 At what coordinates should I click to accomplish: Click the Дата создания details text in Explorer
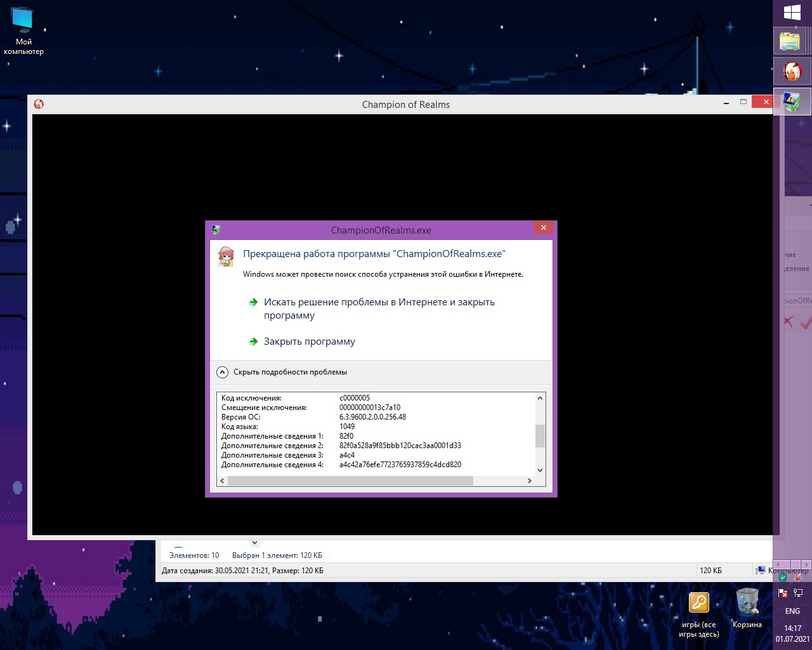point(242,571)
